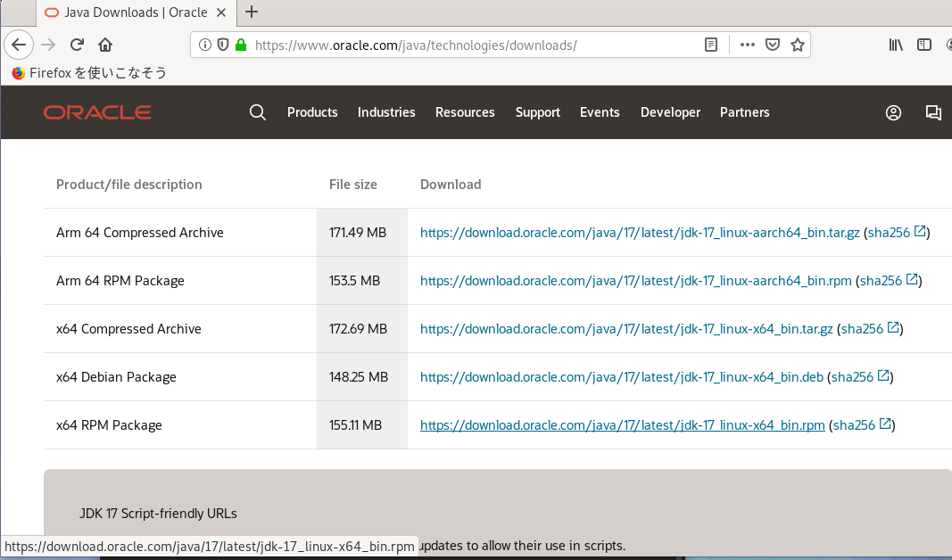Open Oracle account profile icon
952x560 pixels.
(x=893, y=112)
